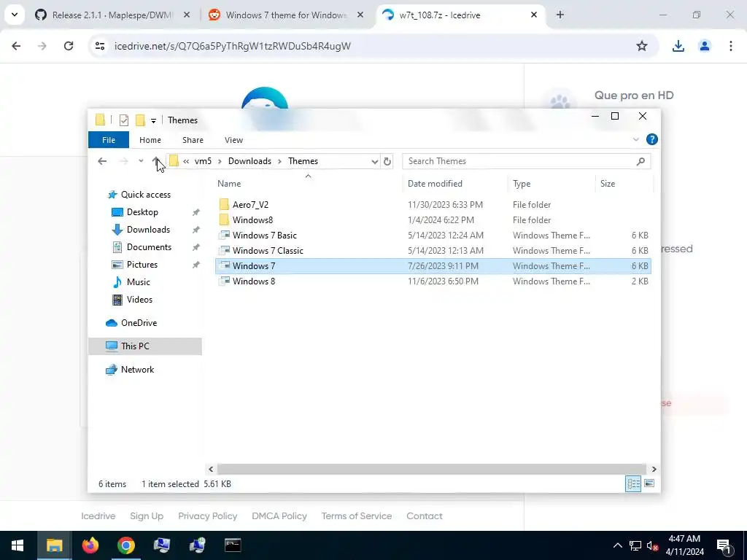Screen dimensions: 747x560
Task: Open the Share ribbon tab
Action: [x=193, y=140]
